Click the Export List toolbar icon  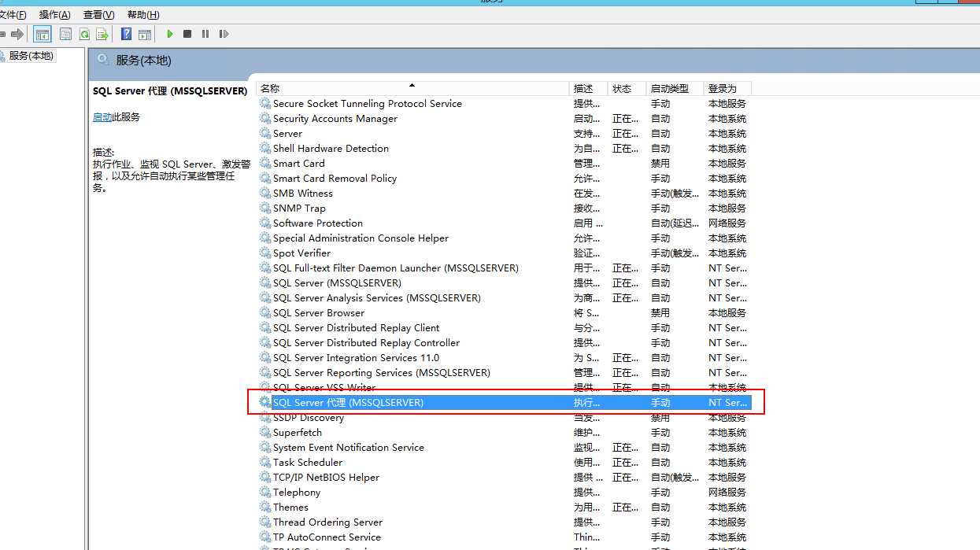102,34
